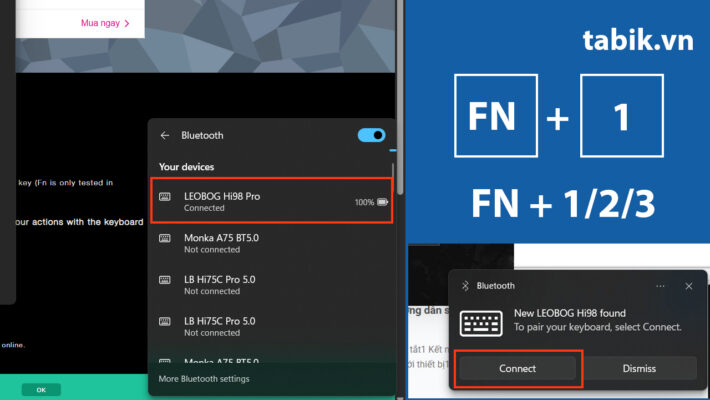
Task: Open the notification three-dots options menu
Action: point(660,286)
